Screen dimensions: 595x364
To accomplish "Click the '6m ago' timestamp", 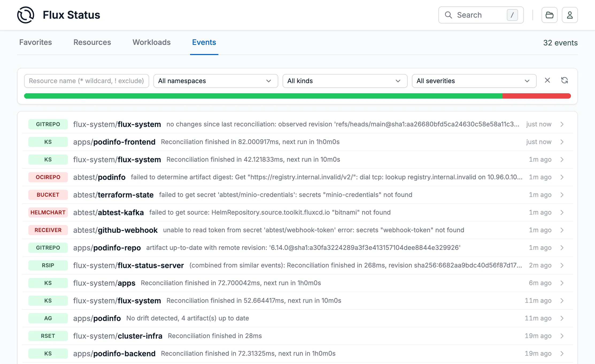I will (x=540, y=283).
